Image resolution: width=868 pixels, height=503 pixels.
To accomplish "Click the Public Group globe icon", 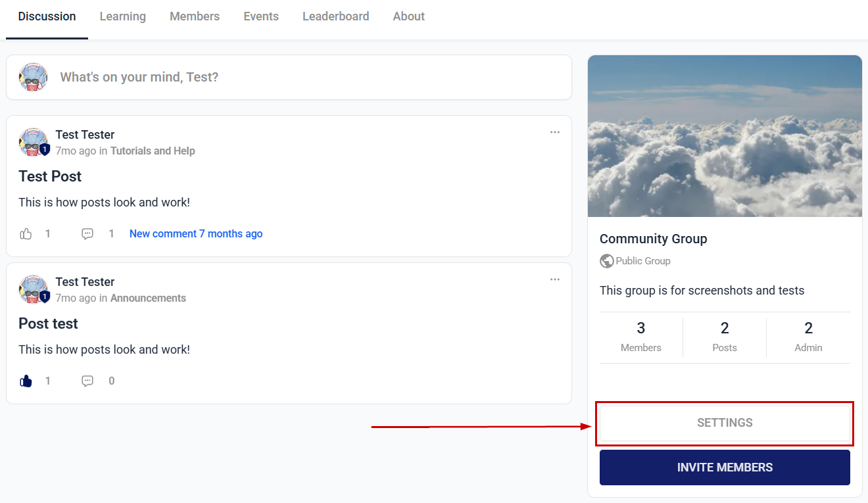I will pos(606,261).
